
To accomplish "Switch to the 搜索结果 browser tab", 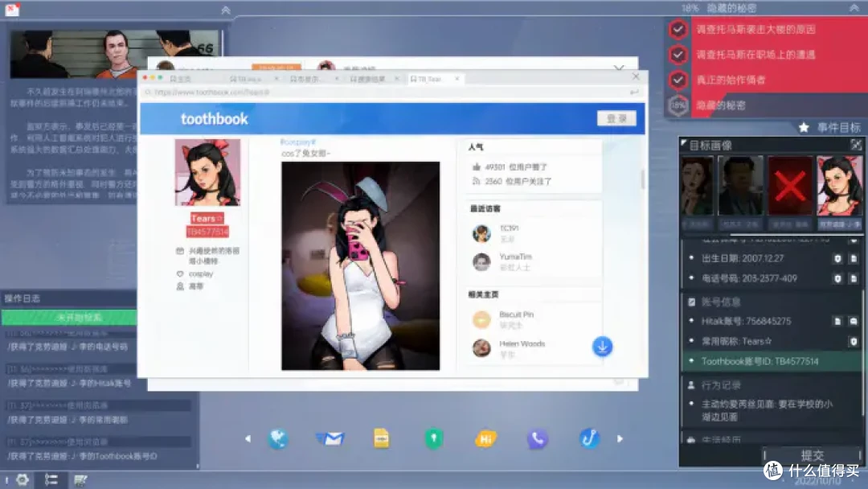I will 373,79.
